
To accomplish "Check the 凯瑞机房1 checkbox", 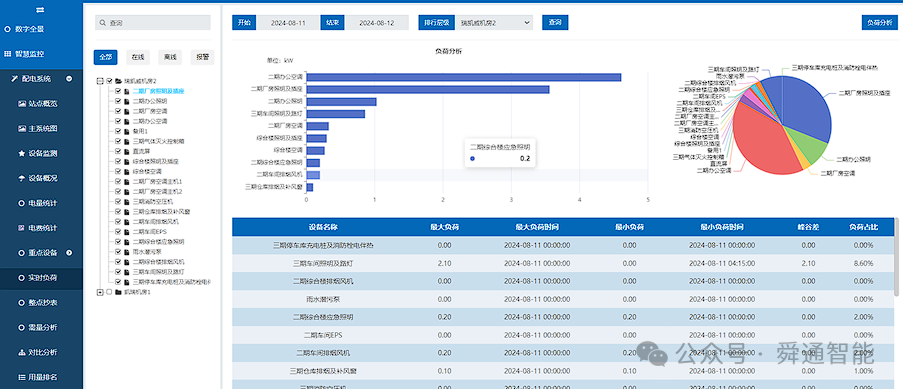I will [109, 292].
